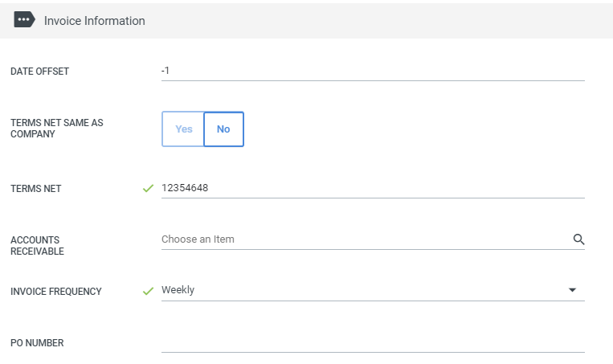This screenshot has width=613, height=364.
Task: Click the Invoice Frequency label
Action: [56, 292]
